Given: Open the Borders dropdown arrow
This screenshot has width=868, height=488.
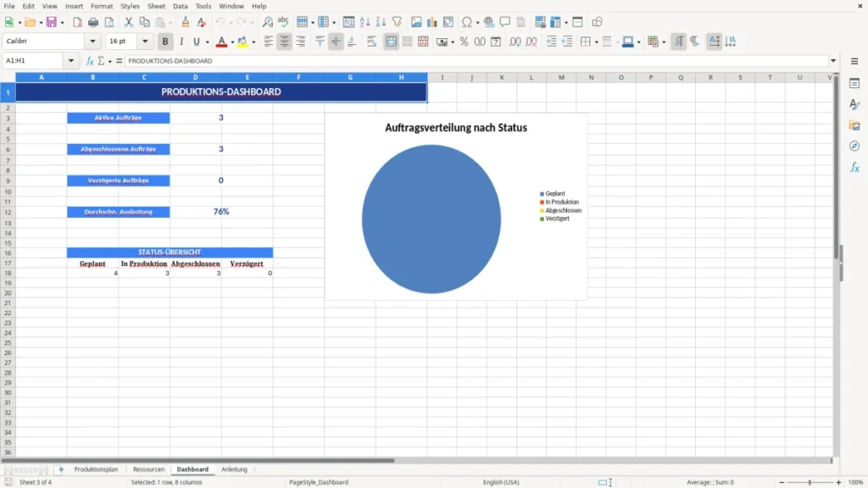Looking at the screenshot, I should point(596,42).
